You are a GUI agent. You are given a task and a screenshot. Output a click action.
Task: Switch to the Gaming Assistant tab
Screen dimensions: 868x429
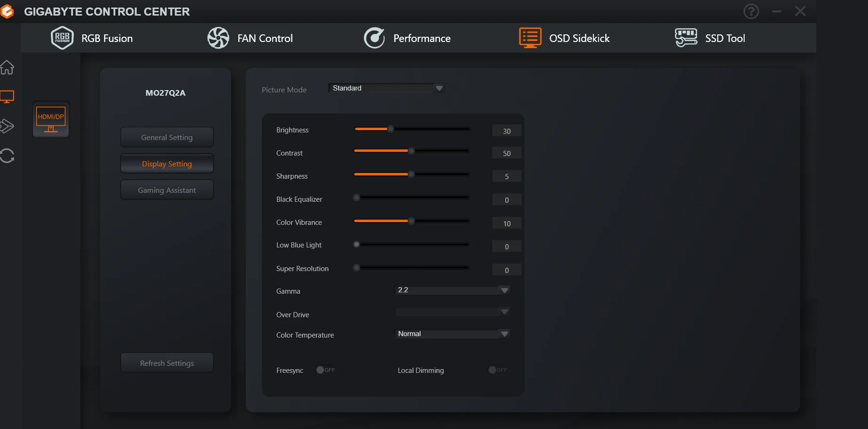point(167,190)
